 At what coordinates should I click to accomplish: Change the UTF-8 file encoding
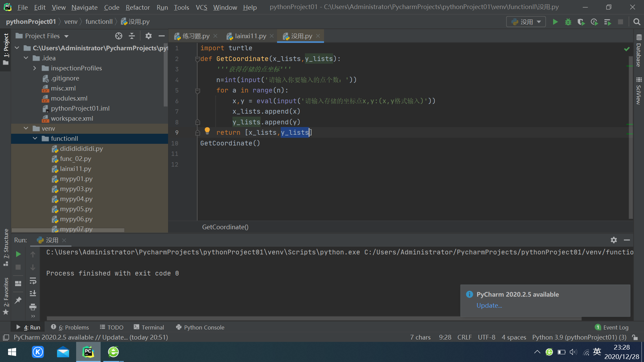[x=486, y=337]
